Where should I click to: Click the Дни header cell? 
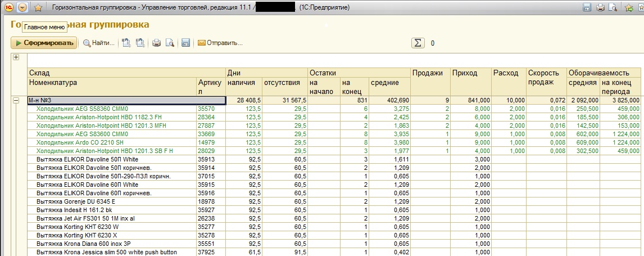266,73
